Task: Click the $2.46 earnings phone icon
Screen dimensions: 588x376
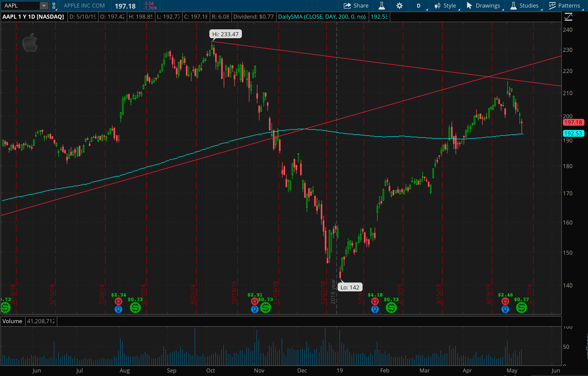Action: (x=505, y=301)
